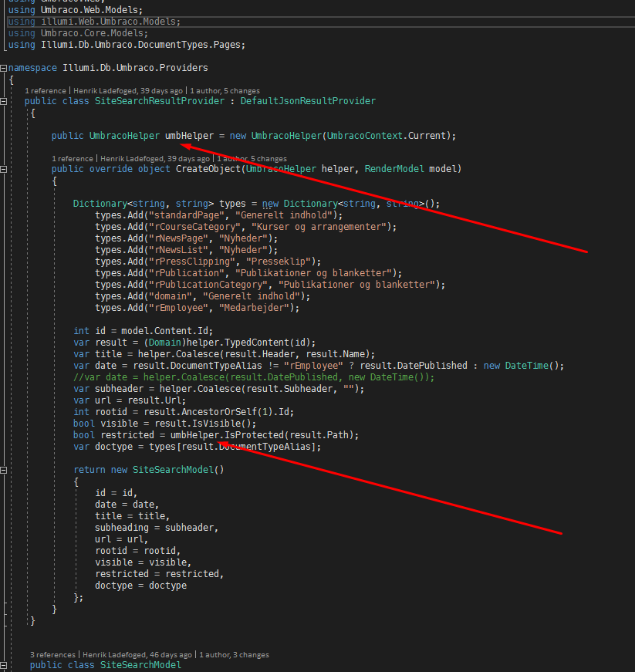This screenshot has height=672, width=635.
Task: Open '1 reference' CodeLens of CreateObject method
Action: pyautogui.click(x=73, y=159)
